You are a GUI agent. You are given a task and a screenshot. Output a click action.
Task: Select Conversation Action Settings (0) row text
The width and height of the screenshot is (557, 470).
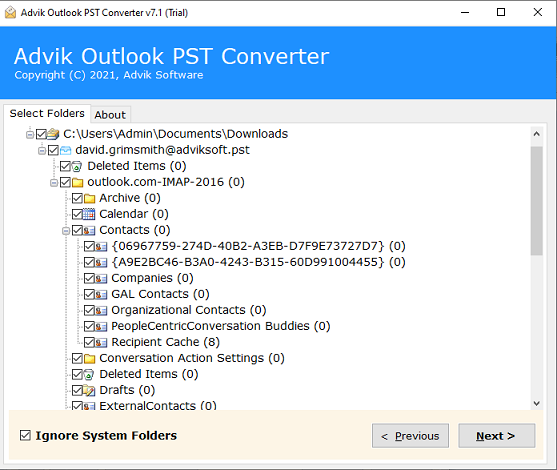pyautogui.click(x=192, y=358)
